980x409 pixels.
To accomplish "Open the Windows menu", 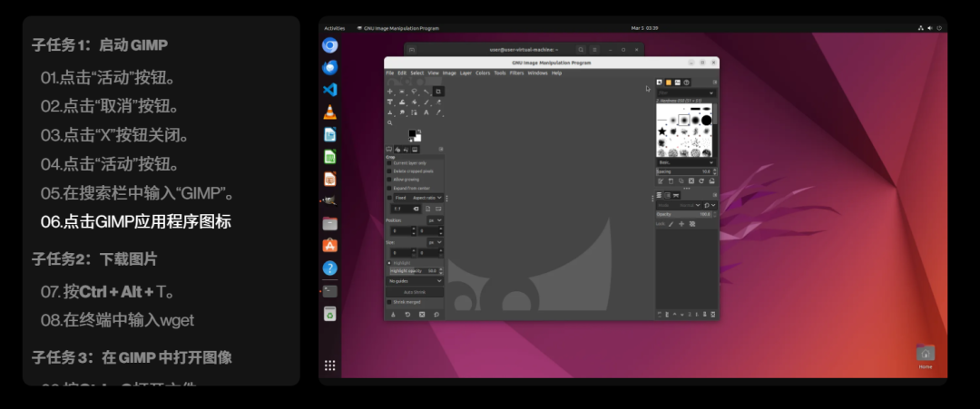I will tap(537, 73).
